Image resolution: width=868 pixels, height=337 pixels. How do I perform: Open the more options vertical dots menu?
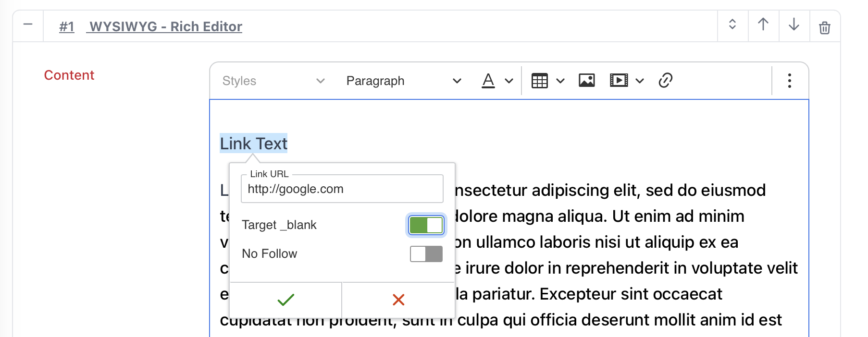pos(790,81)
